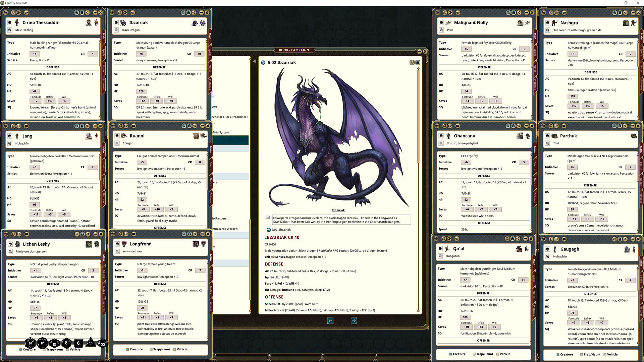The height and width of the screenshot is (362, 644).
Task: Roll the d12 die in the dice tray
Action: (42, 343)
